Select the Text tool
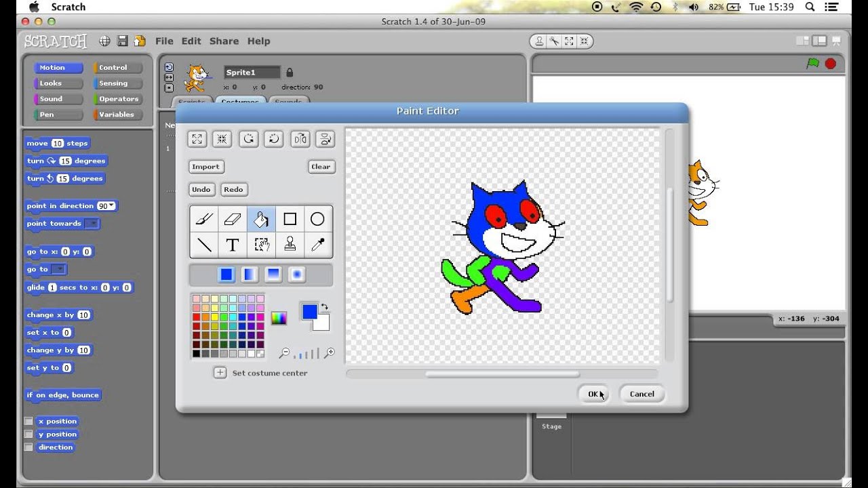The height and width of the screenshot is (488, 868). (233, 245)
